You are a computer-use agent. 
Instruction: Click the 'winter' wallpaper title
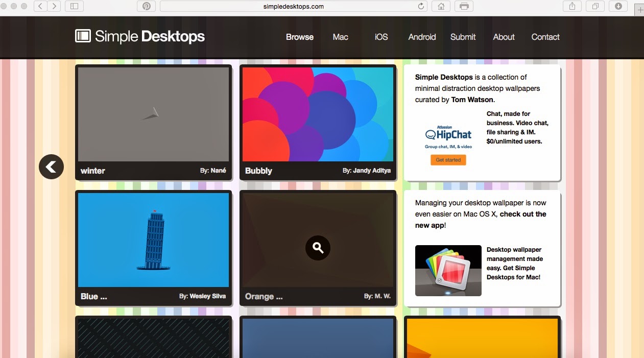click(x=92, y=171)
